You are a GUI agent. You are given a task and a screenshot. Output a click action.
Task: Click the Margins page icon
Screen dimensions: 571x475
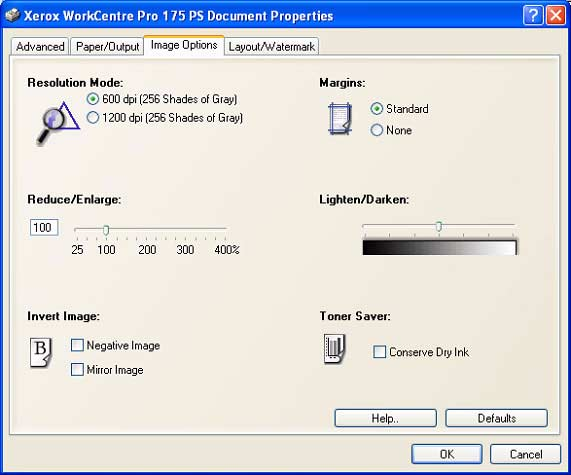pyautogui.click(x=340, y=119)
